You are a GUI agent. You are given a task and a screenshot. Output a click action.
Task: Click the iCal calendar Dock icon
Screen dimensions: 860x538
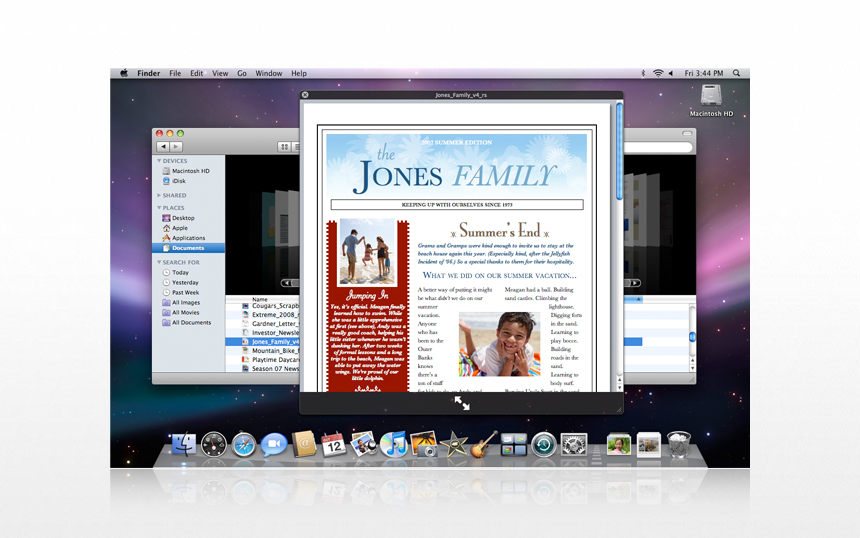(x=333, y=445)
